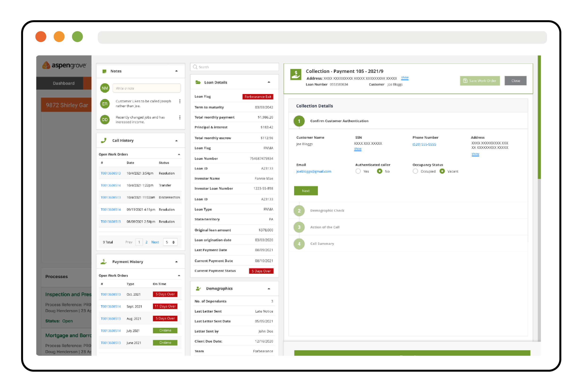
Task: Collapse Payment History Open Work Orders
Action: point(179,276)
